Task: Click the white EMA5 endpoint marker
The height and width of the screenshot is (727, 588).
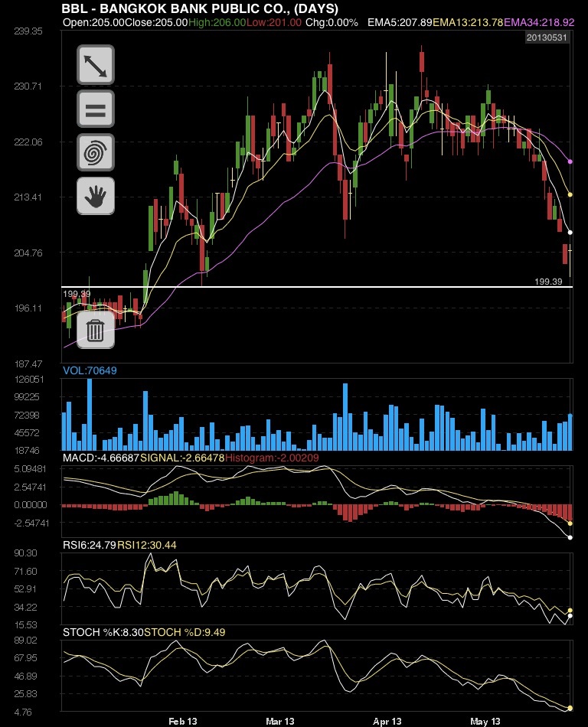Action: [x=570, y=233]
